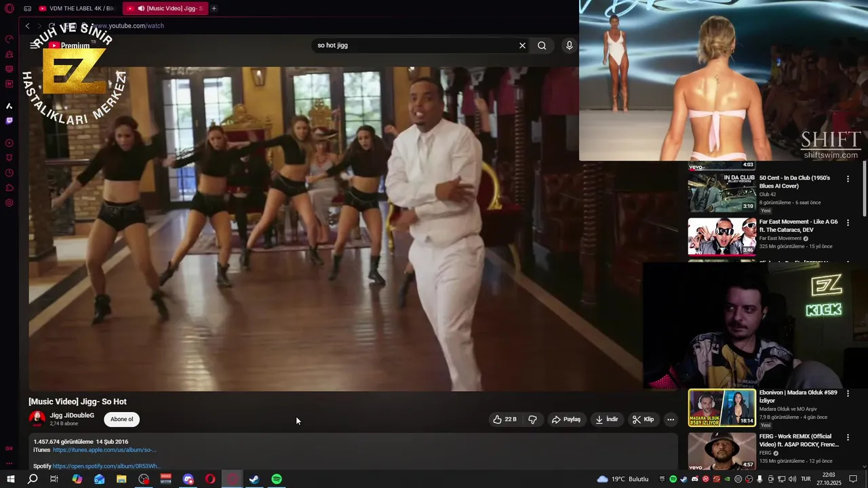This screenshot has width=868, height=488.
Task: Click the Klip scissors button
Action: pos(643,420)
